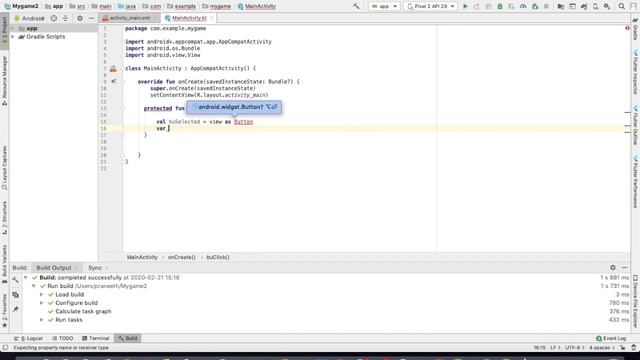This screenshot has height=360, width=640.
Task: Click the underlined Button word in code
Action: [x=243, y=122]
